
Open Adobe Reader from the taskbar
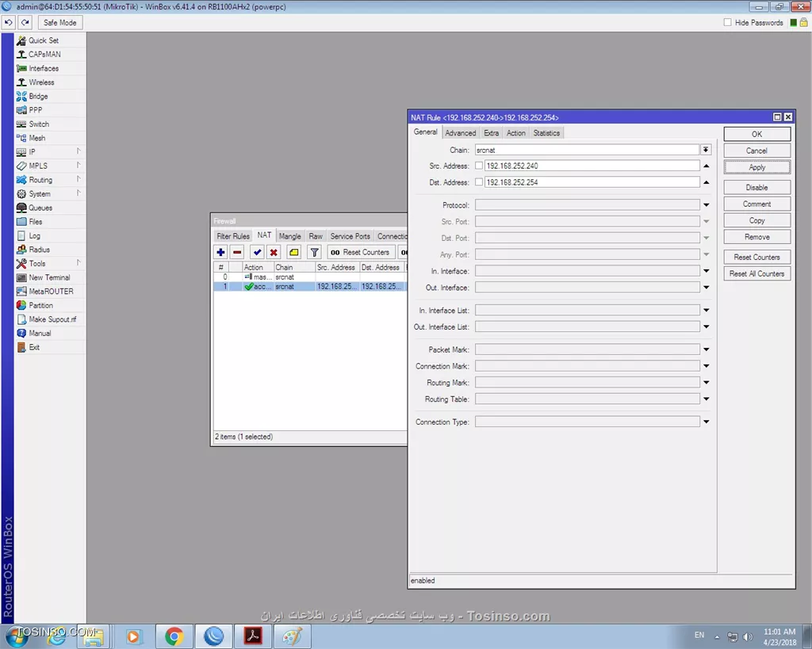click(253, 636)
